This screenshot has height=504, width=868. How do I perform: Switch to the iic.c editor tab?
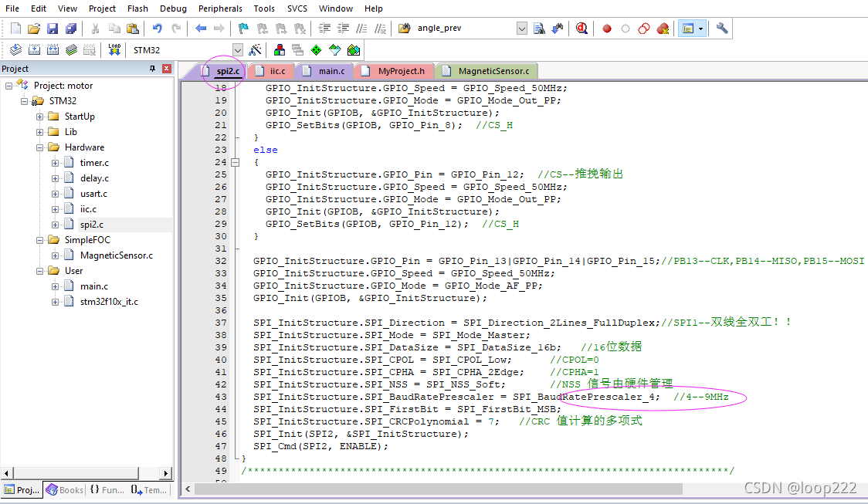pyautogui.click(x=272, y=71)
